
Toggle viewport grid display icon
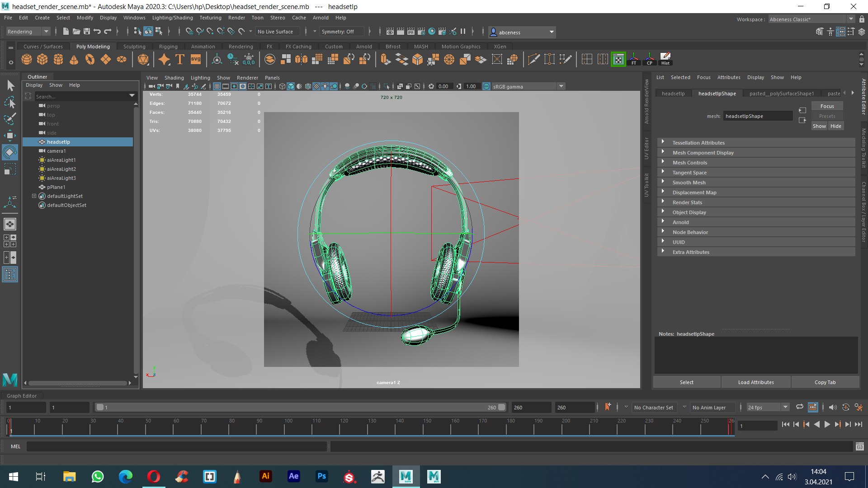click(217, 86)
